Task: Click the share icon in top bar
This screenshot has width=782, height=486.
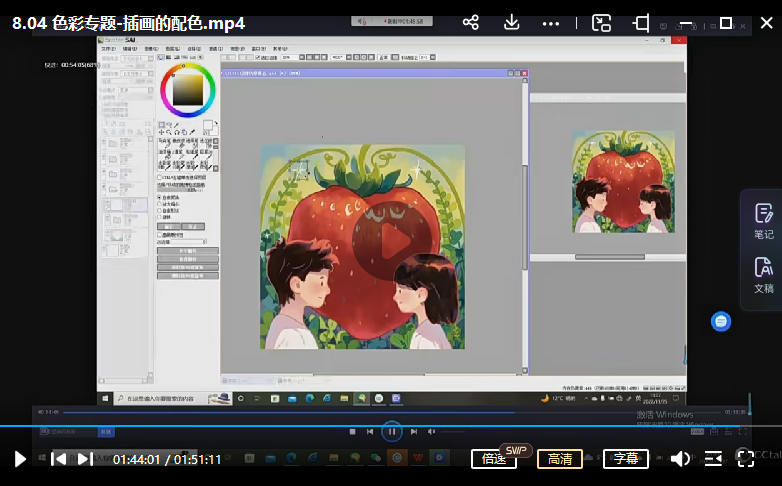Action: 471,23
